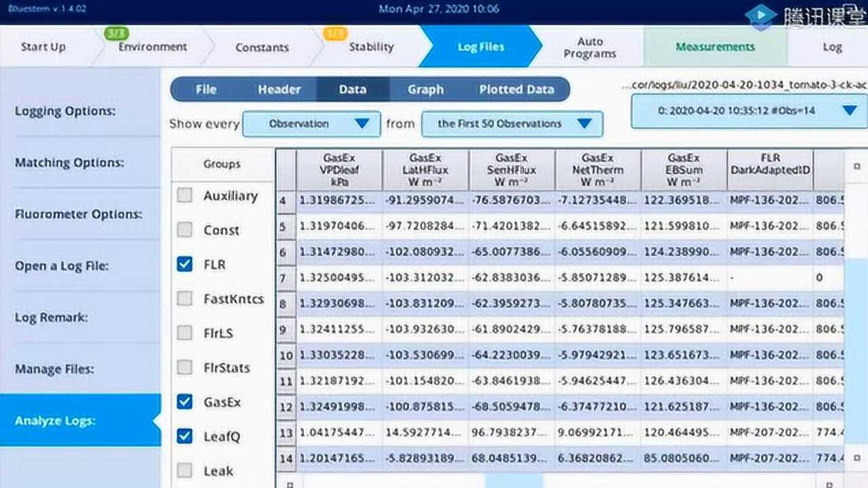
Task: Select the GasEx VPDleaf column header
Action: (x=338, y=169)
